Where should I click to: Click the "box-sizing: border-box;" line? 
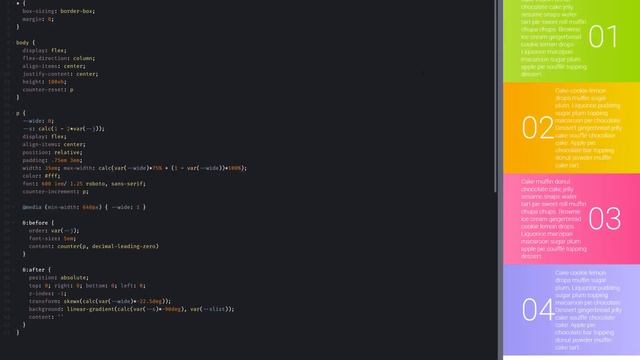pos(58,11)
